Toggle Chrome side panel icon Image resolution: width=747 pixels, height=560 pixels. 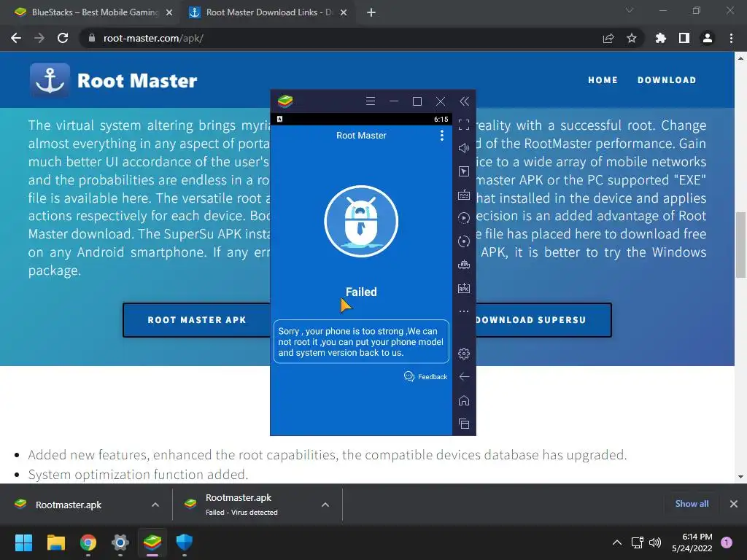click(684, 38)
